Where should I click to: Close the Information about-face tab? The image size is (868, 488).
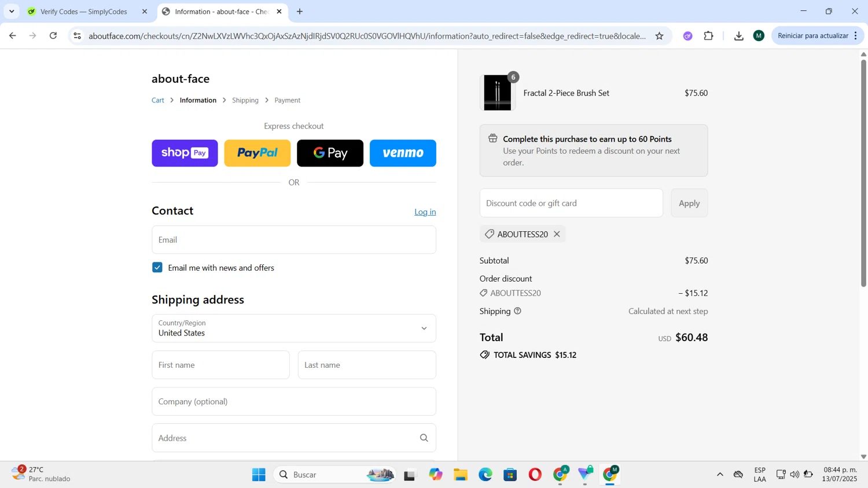[279, 12]
